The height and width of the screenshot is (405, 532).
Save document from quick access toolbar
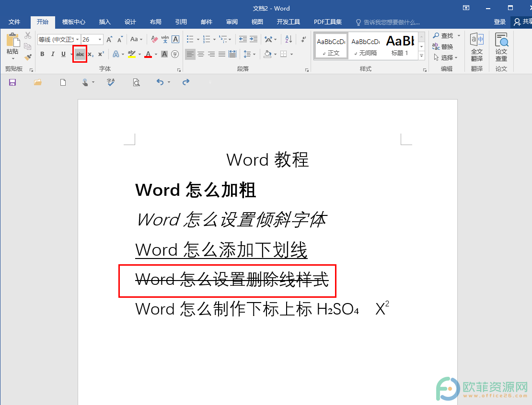point(12,82)
